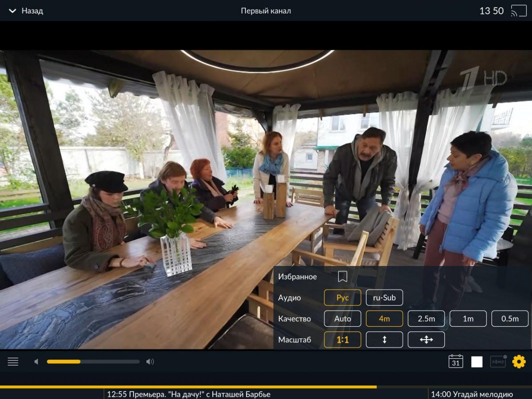Click the Cast to screen icon
The height and width of the screenshot is (399, 532).
[518, 11]
